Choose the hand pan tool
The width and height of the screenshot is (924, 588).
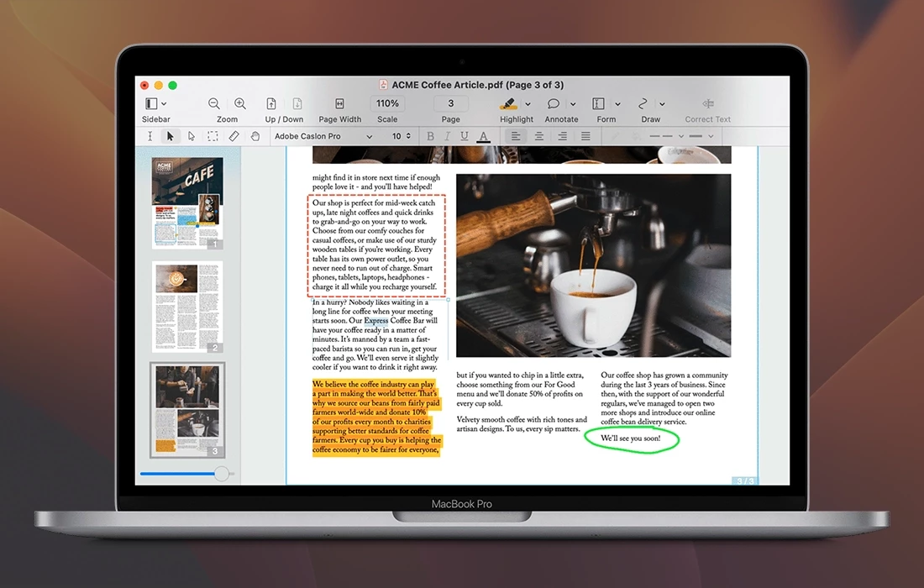click(x=255, y=136)
